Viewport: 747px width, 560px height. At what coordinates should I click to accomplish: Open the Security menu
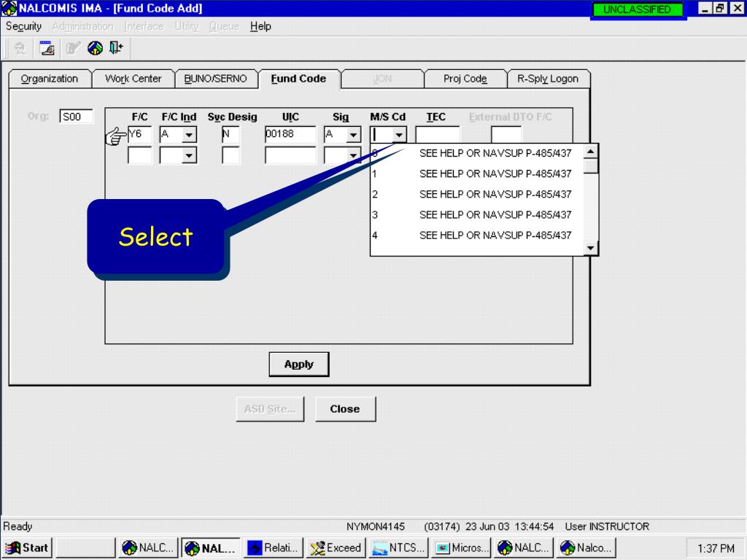coord(23,26)
